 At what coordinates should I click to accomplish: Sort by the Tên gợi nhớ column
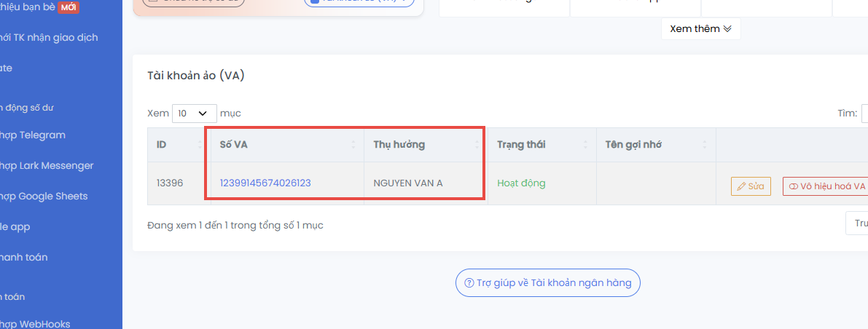coord(655,144)
